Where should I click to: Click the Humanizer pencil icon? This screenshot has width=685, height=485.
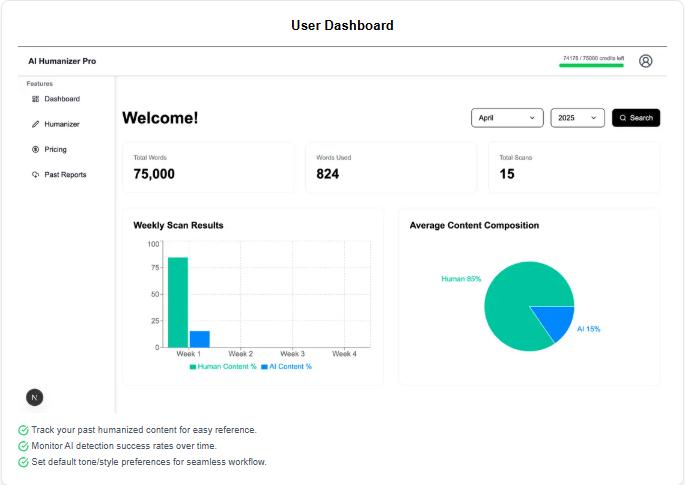(35, 124)
